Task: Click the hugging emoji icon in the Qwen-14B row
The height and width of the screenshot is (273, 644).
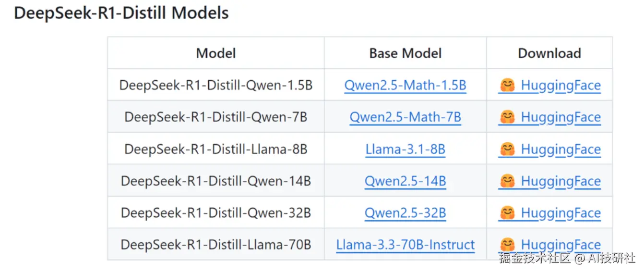Action: point(507,181)
